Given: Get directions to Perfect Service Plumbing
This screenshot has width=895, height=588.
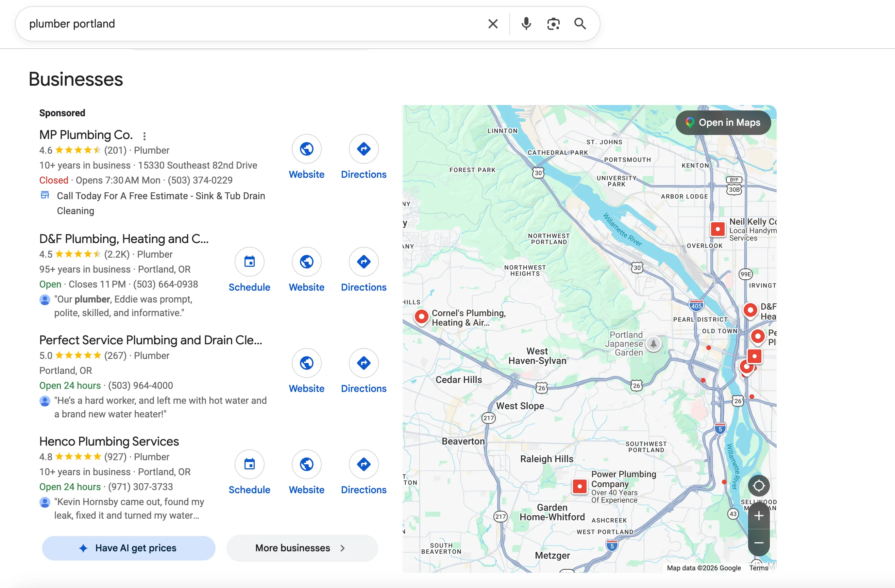Looking at the screenshot, I should (364, 363).
